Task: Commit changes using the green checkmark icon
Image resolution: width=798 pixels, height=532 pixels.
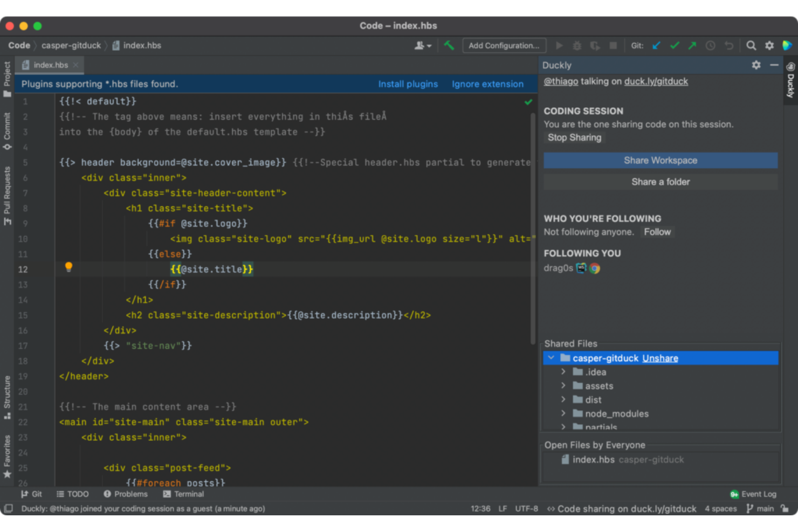Action: coord(675,45)
